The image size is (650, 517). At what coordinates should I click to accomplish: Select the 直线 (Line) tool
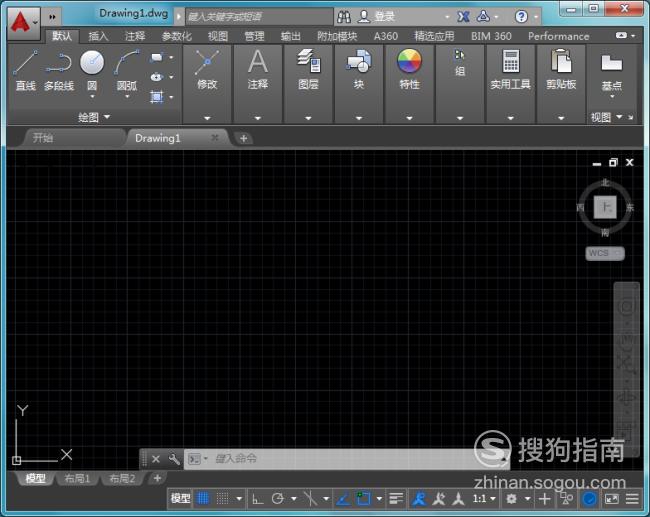25,70
